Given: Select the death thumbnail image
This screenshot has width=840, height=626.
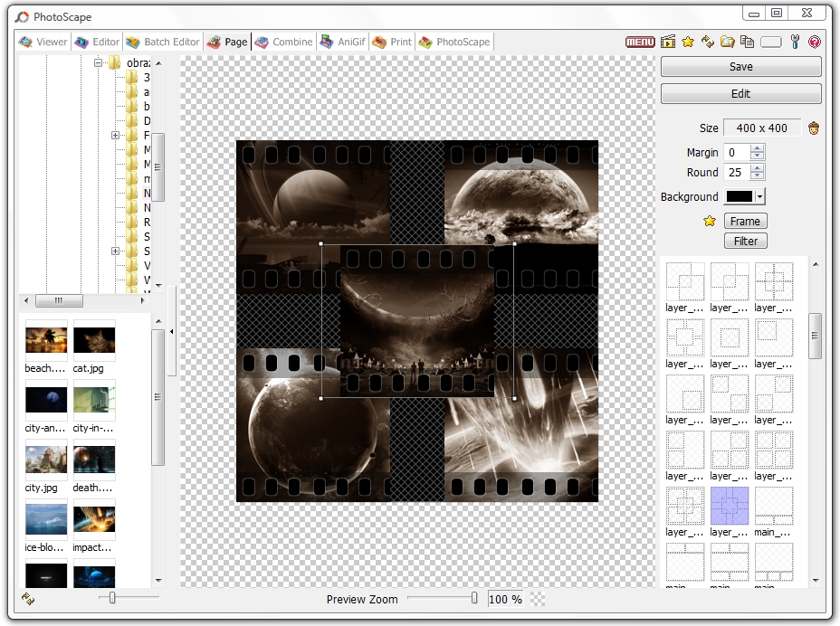Looking at the screenshot, I should coord(94,460).
